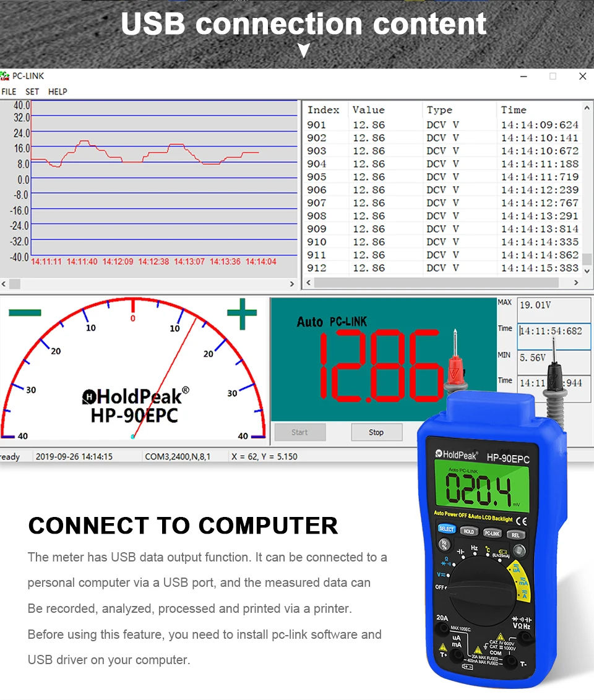Click graph scrollbar right arrow

(x=292, y=284)
